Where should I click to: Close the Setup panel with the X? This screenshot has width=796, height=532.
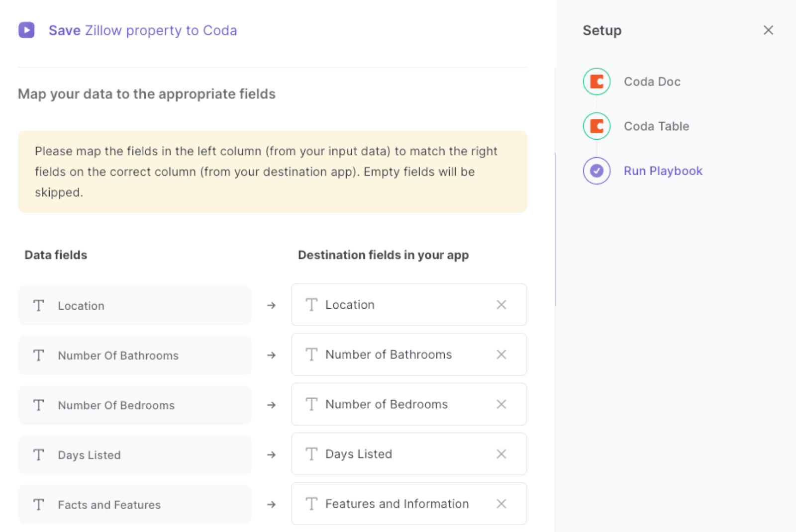[768, 30]
